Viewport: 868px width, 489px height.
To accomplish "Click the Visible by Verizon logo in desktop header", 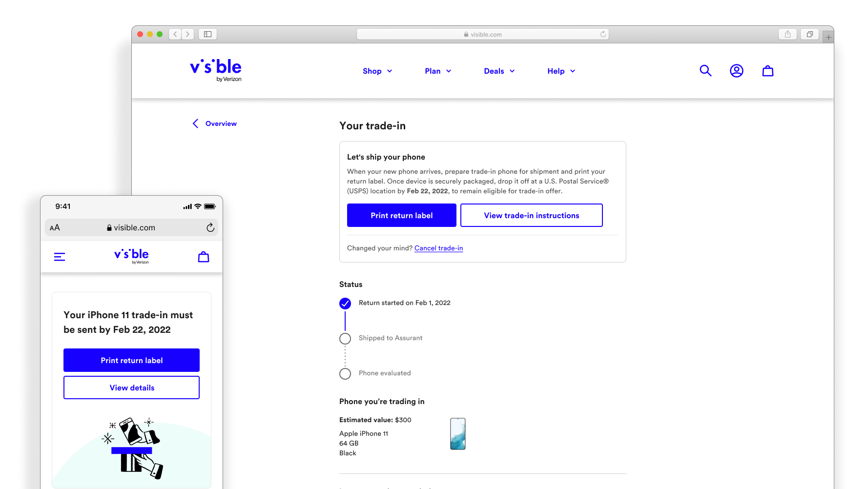I will click(x=216, y=70).
